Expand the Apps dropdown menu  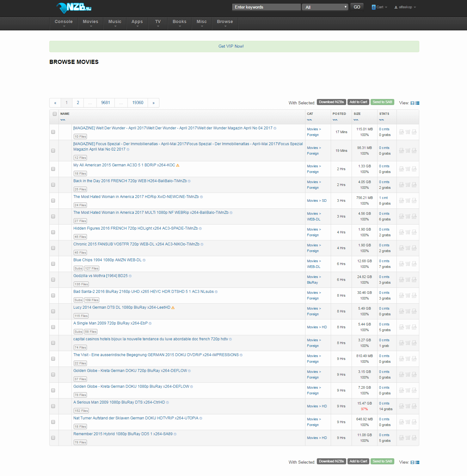(x=137, y=23)
